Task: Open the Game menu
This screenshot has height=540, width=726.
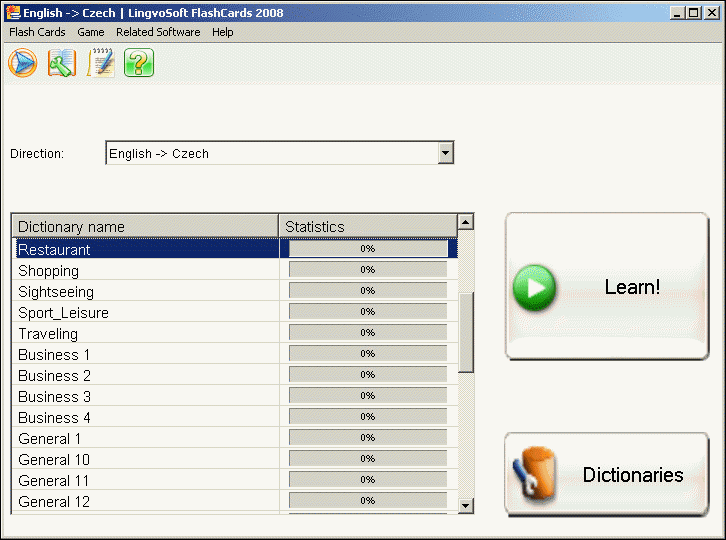Action: [91, 32]
